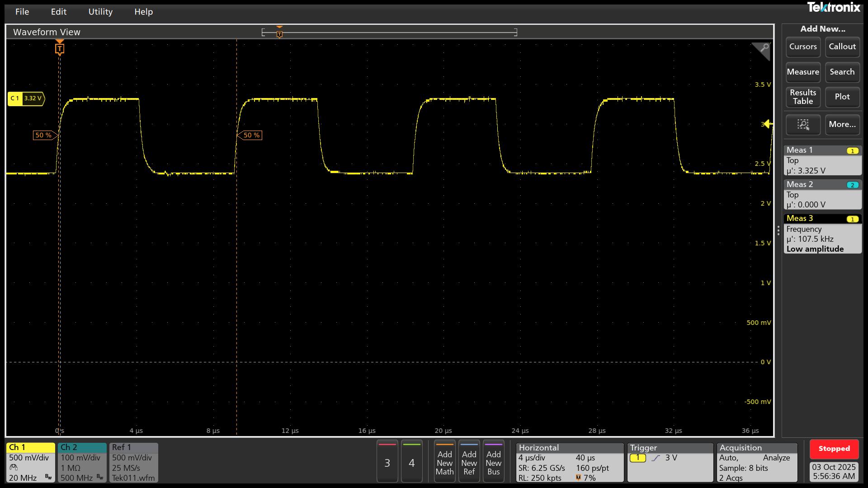Open the Ref 1 badge

coord(134,463)
